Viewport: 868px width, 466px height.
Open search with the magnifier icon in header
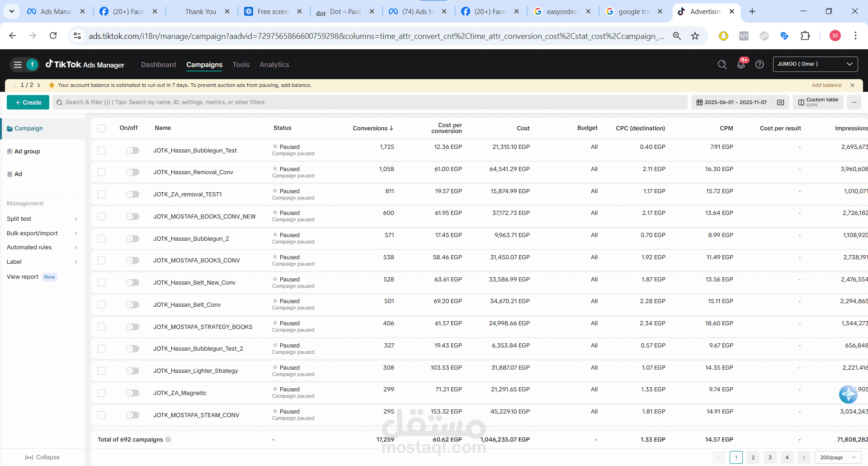[722, 65]
